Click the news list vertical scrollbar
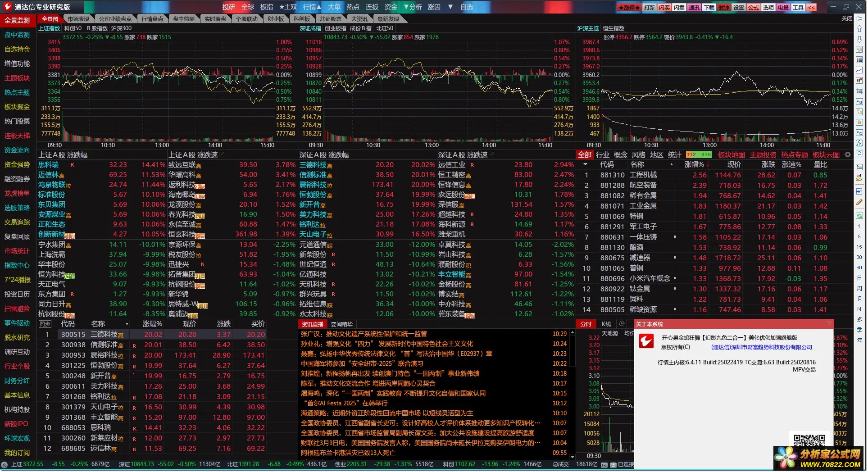This screenshot has height=472, width=868. 573,395
